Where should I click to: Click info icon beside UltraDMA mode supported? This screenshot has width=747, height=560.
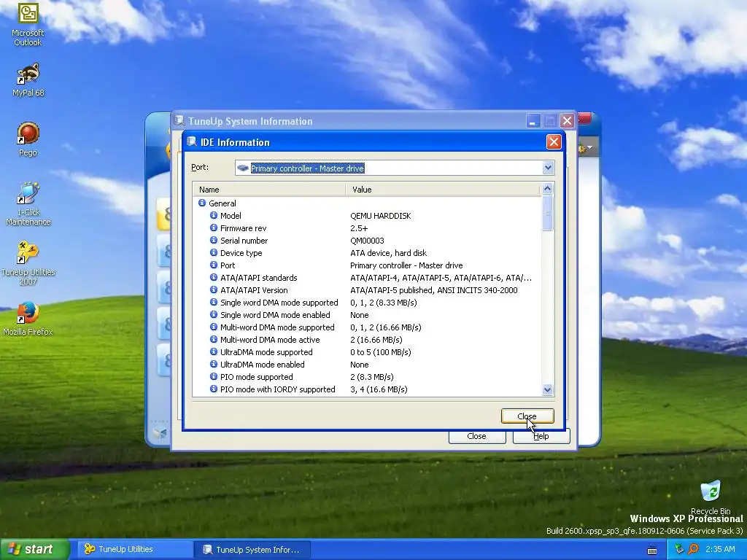tap(214, 351)
